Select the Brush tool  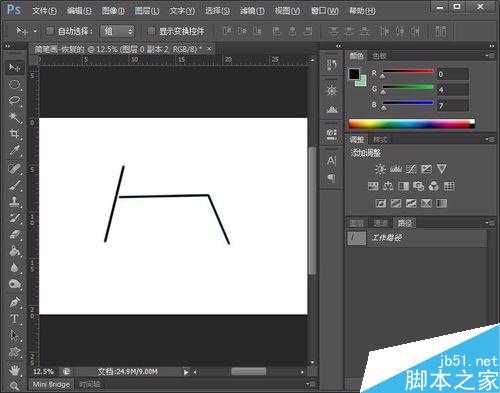(14, 185)
